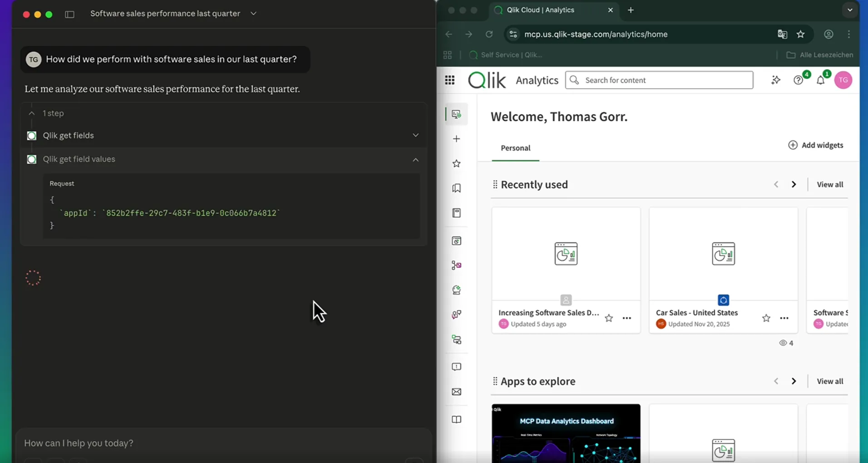Favorite the 'Increasing Software Sales D...' app
Screen dimensions: 868x463
click(x=609, y=318)
